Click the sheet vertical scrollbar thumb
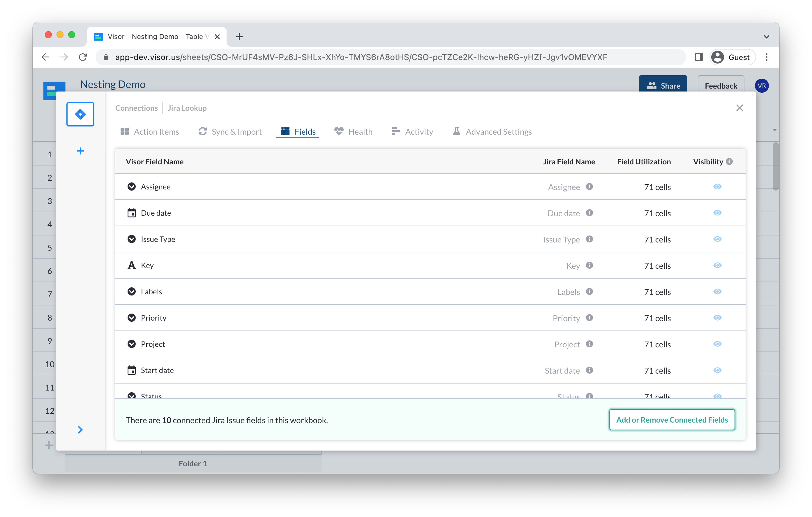This screenshot has height=517, width=812. [776, 166]
